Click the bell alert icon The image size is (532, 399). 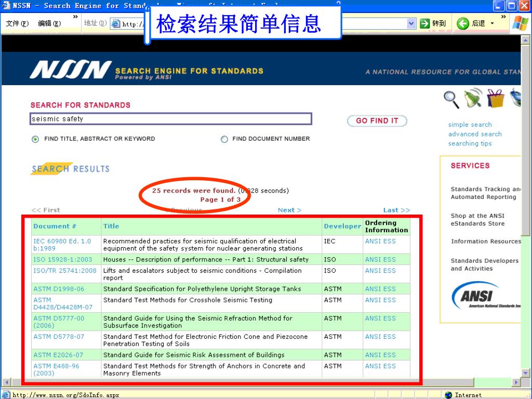pyautogui.click(x=473, y=98)
